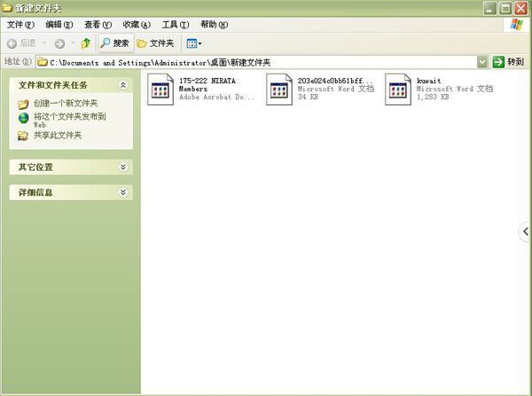
Task: Click the Forward arrow icon
Action: (59, 43)
